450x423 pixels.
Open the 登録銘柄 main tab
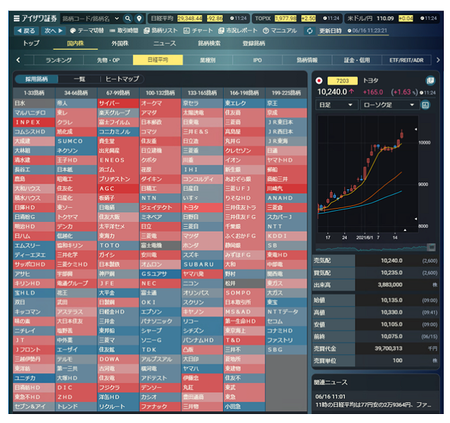click(254, 43)
